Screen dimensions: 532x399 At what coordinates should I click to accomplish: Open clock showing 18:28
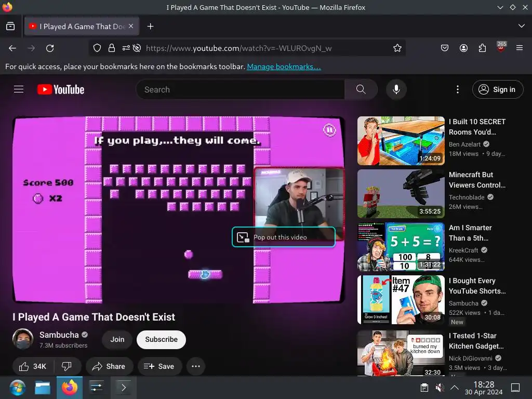click(484, 388)
